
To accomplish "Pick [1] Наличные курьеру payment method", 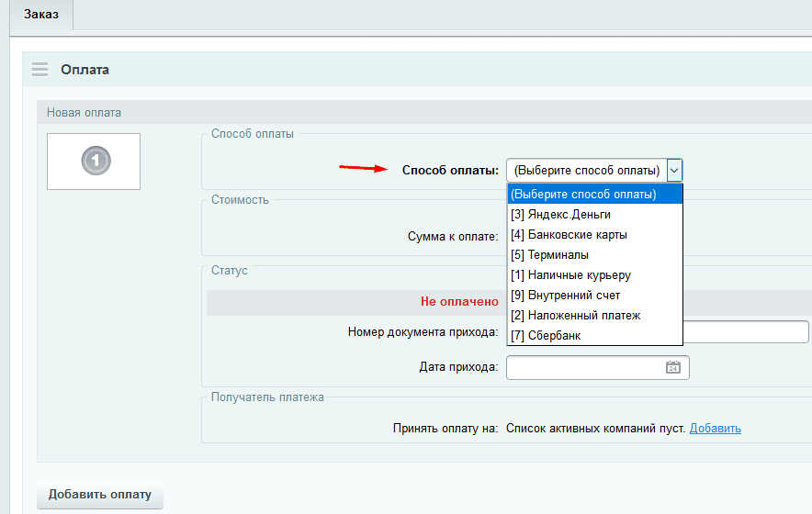I will (570, 274).
